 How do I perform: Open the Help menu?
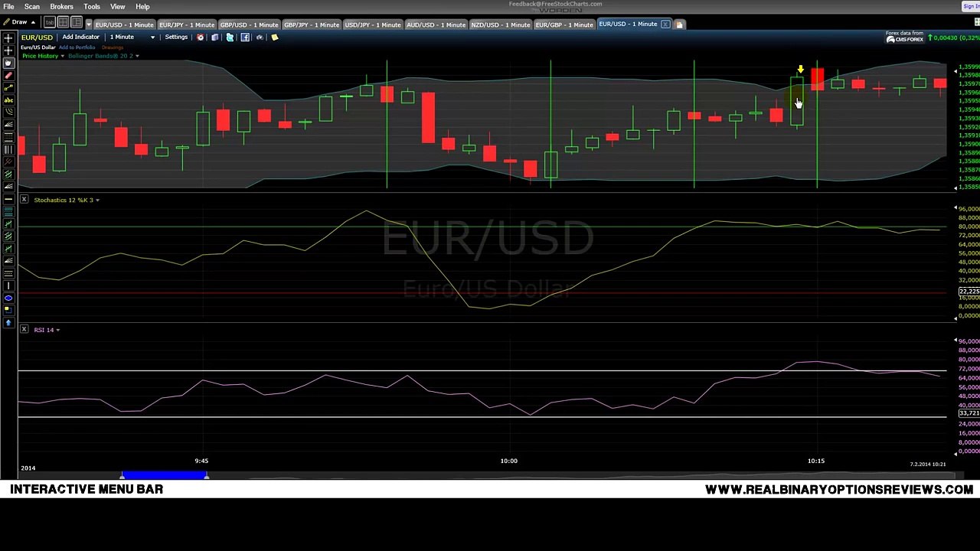142,6
